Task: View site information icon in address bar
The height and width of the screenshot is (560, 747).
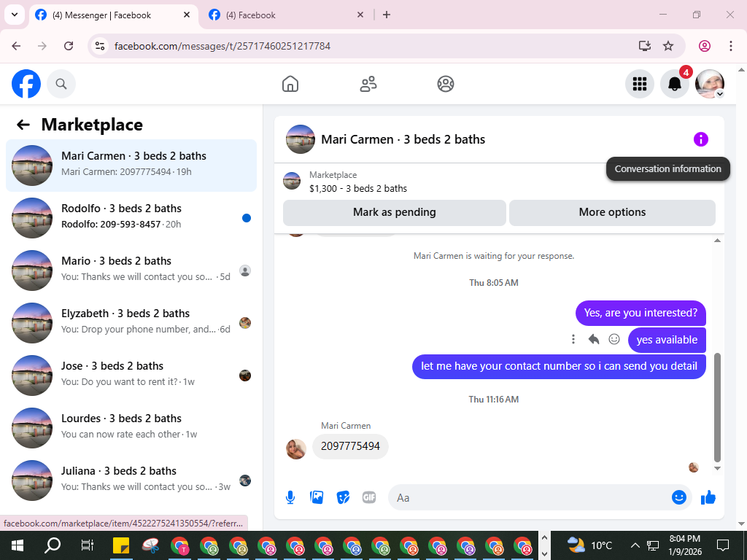Action: tap(99, 46)
